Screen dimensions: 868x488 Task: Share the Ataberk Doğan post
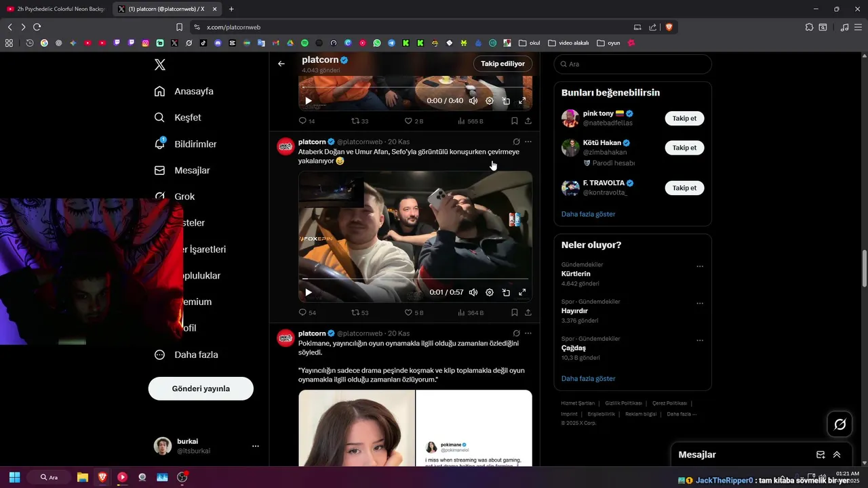[528, 312]
